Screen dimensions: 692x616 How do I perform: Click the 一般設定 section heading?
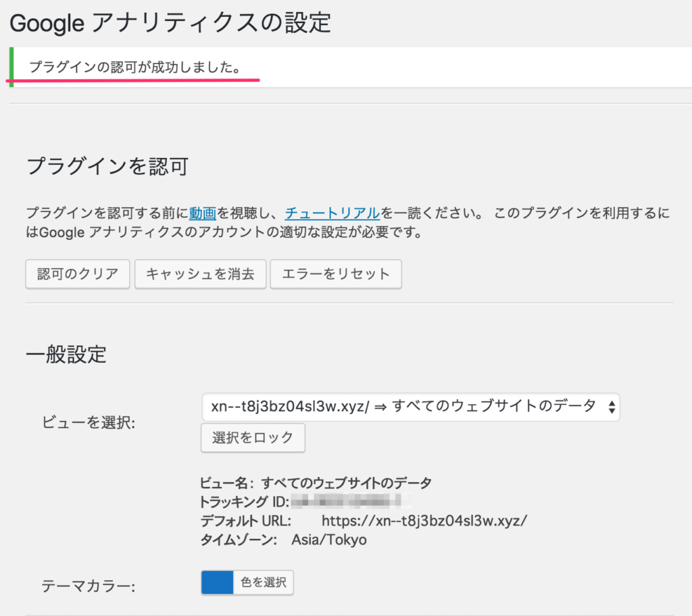66,354
